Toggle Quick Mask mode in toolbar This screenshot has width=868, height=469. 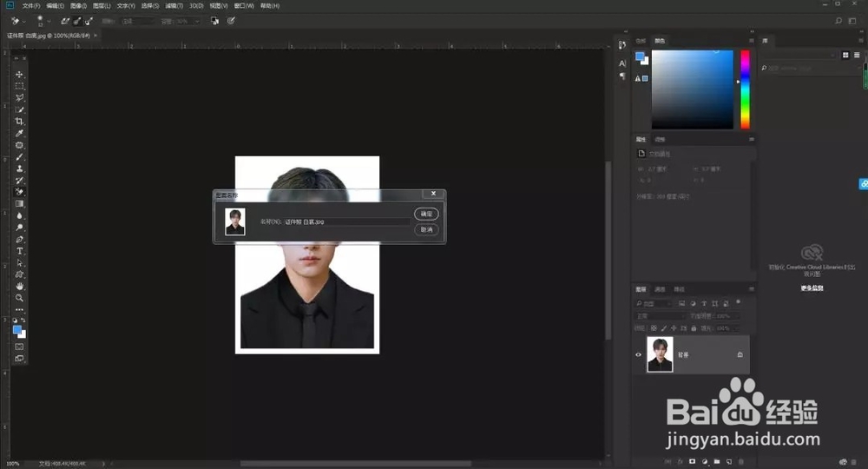(x=19, y=347)
